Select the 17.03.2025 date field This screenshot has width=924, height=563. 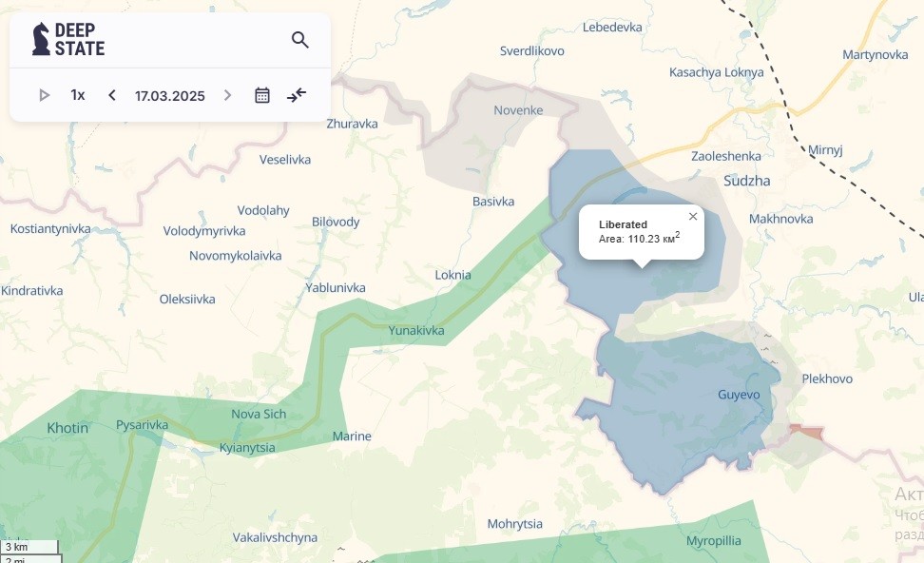[x=170, y=95]
